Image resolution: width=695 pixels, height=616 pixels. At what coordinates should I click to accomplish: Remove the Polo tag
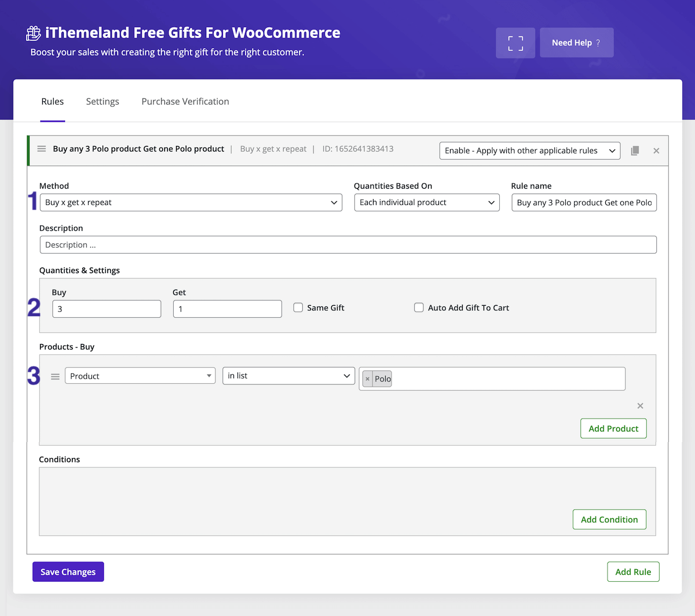[x=367, y=379]
